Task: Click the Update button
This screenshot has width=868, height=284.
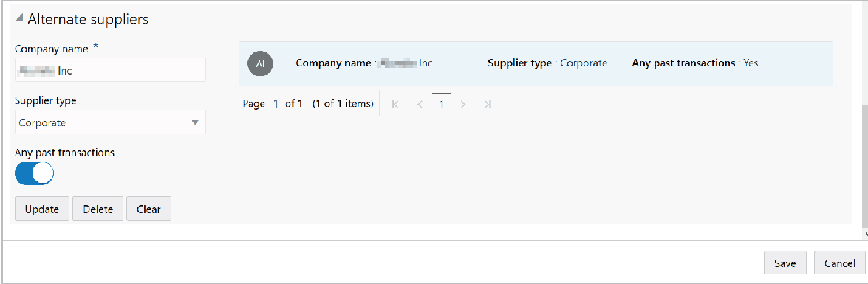Action: pos(42,209)
